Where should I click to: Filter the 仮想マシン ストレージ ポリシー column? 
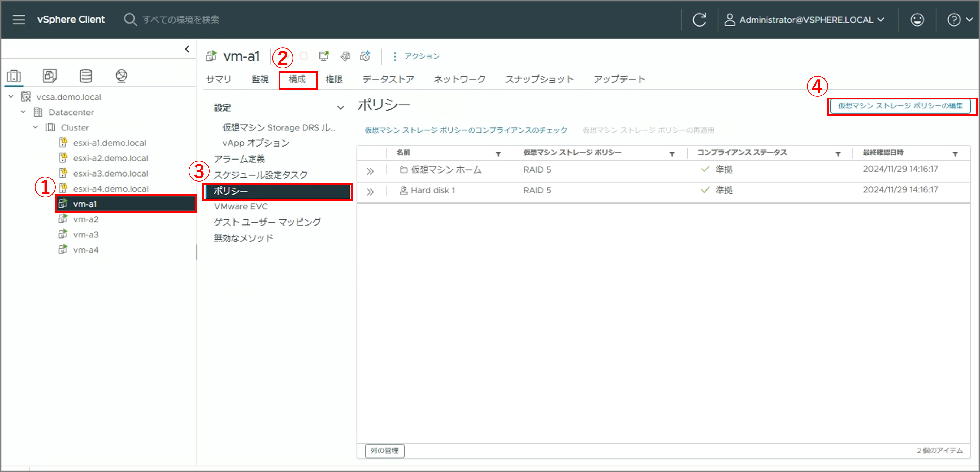(x=672, y=153)
